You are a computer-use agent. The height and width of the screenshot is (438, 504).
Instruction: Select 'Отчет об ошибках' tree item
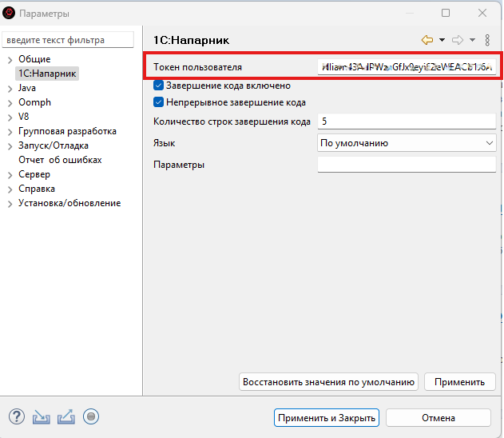pos(60,160)
